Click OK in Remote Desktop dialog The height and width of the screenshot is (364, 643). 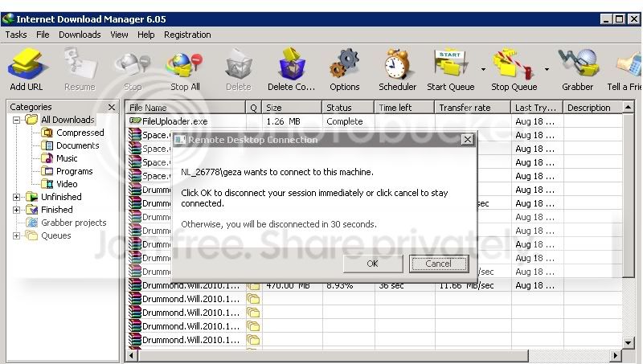pyautogui.click(x=373, y=264)
